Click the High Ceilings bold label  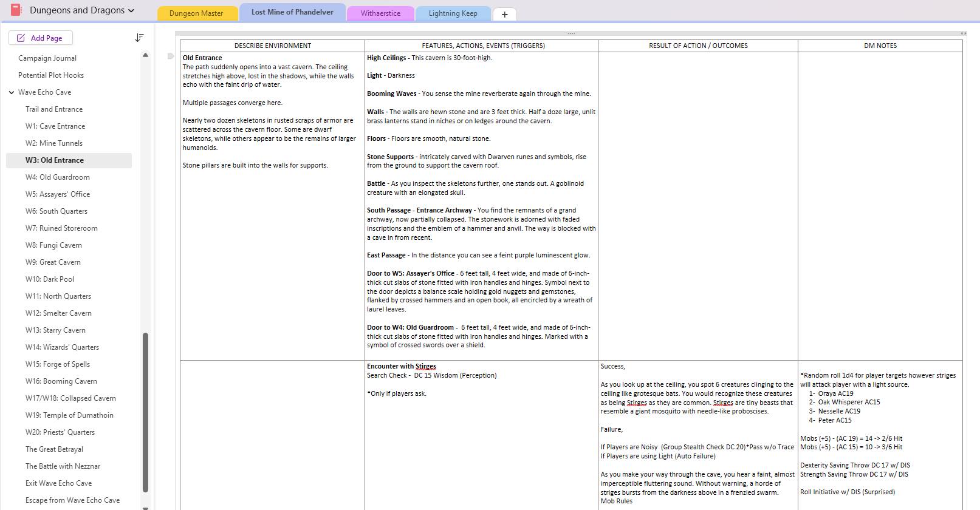(386, 58)
